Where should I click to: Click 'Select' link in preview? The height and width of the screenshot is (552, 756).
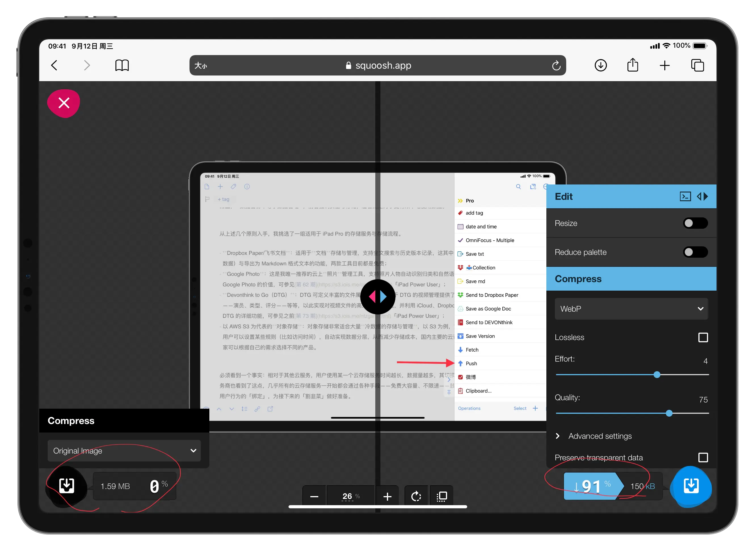[x=520, y=409]
